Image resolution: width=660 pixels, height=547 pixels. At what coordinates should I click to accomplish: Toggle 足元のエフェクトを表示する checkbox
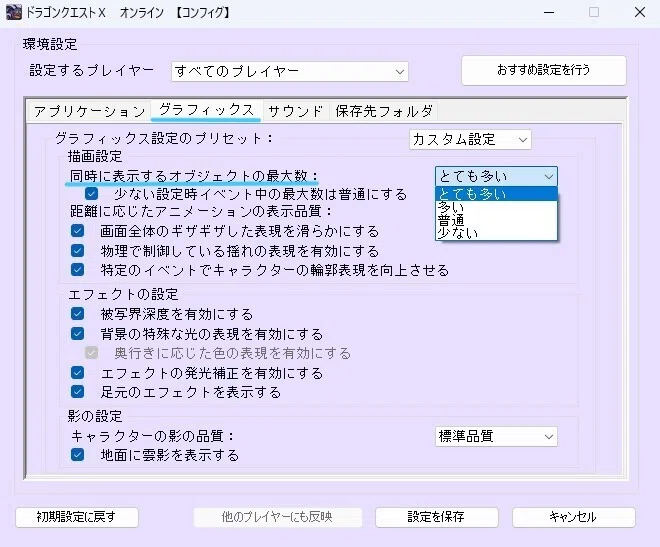click(77, 392)
